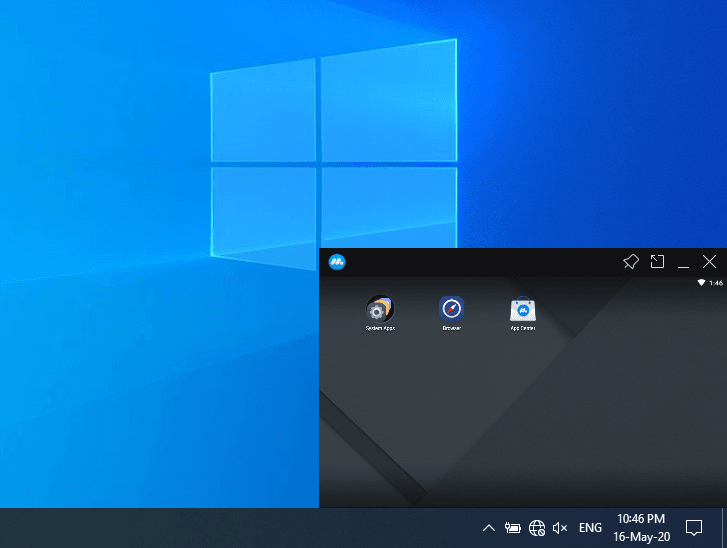This screenshot has width=727, height=548.
Task: Click the MEmu logo in title bar
Action: pyautogui.click(x=337, y=262)
